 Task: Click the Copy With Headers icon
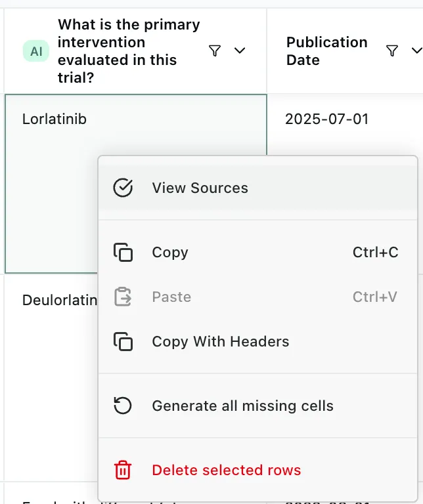click(x=123, y=341)
